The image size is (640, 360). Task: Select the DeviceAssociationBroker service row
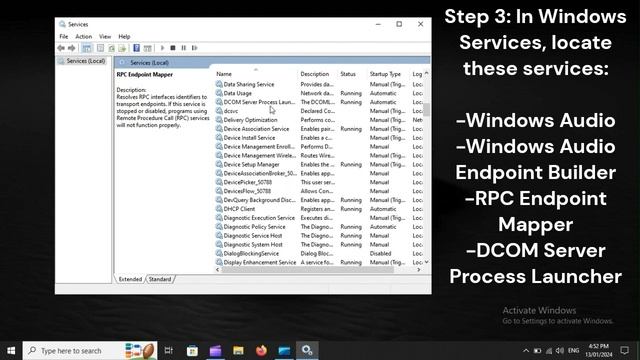pyautogui.click(x=319, y=173)
